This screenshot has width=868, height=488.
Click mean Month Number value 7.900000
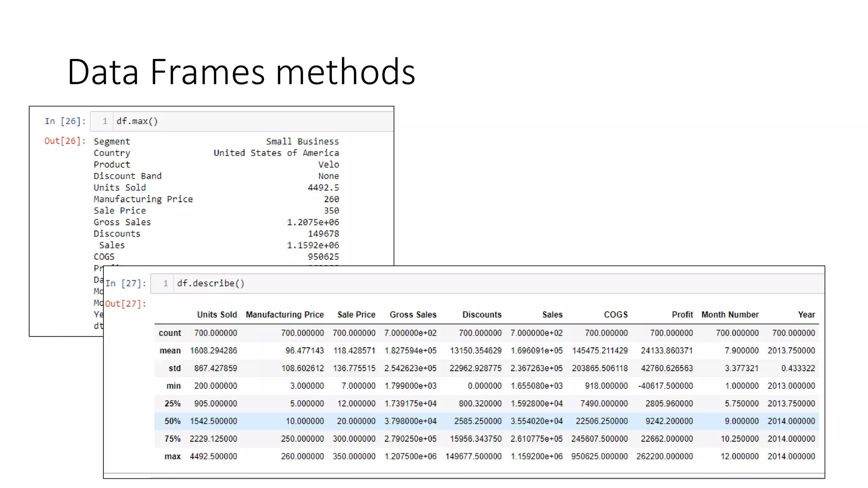tap(742, 351)
